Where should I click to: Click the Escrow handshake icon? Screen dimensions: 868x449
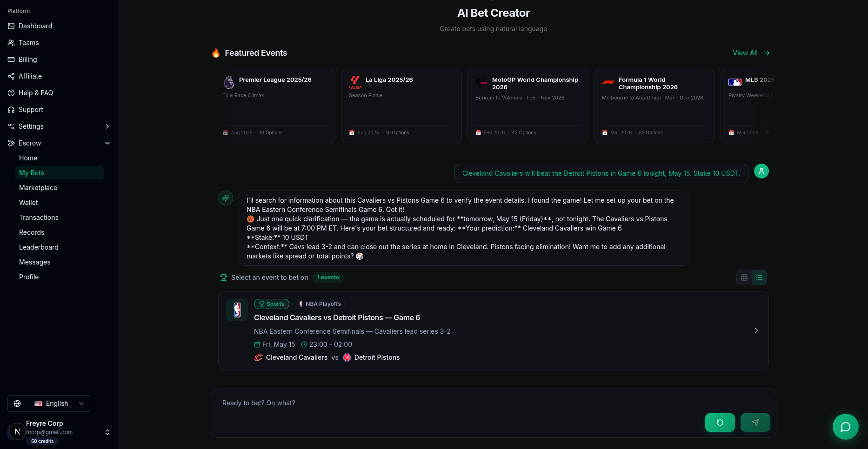click(x=11, y=143)
